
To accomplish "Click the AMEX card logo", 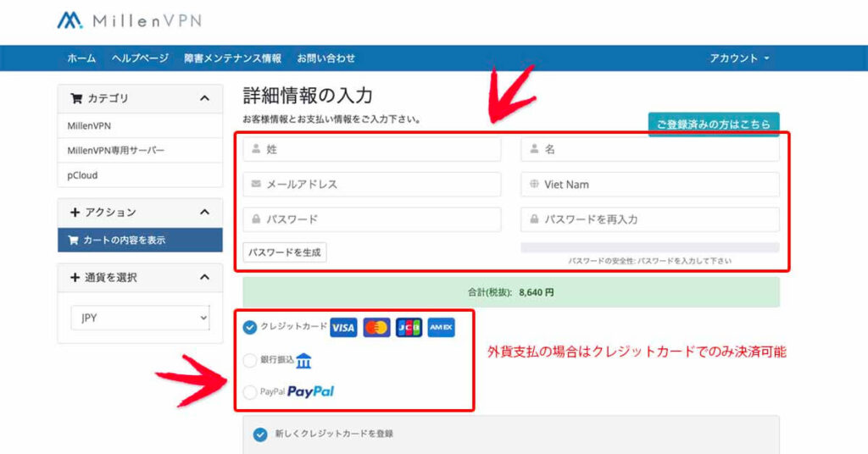I will point(441,327).
